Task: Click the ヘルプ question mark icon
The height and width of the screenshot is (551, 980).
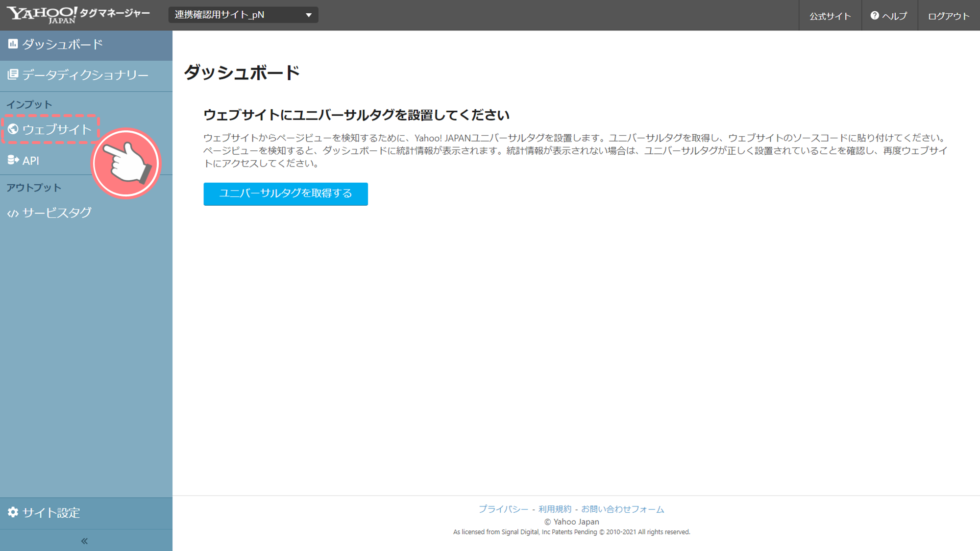Action: coord(875,16)
